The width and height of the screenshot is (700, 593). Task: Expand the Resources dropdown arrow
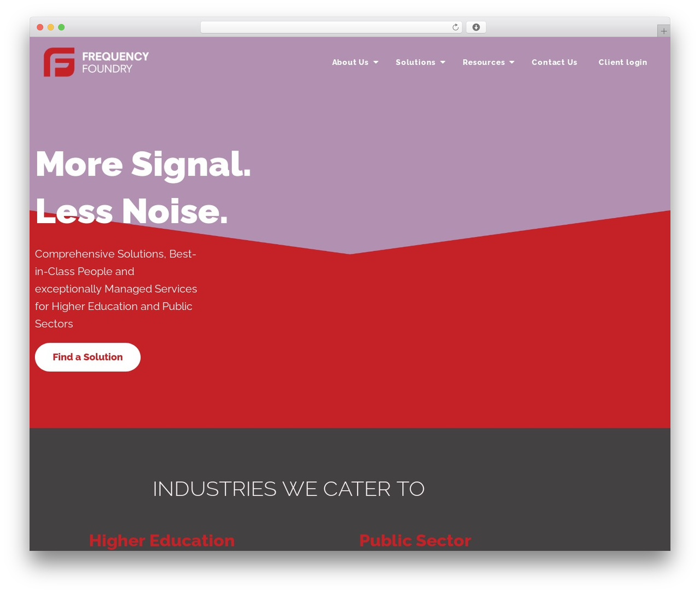coord(512,62)
